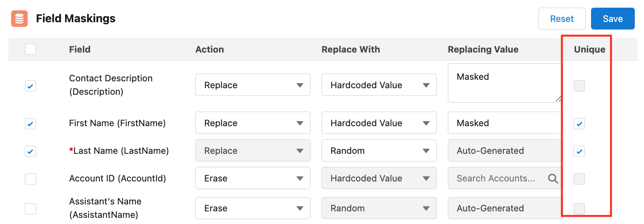This screenshot has width=644, height=224.
Task: Toggle the select-all checkbox in the header row
Action: (30, 49)
